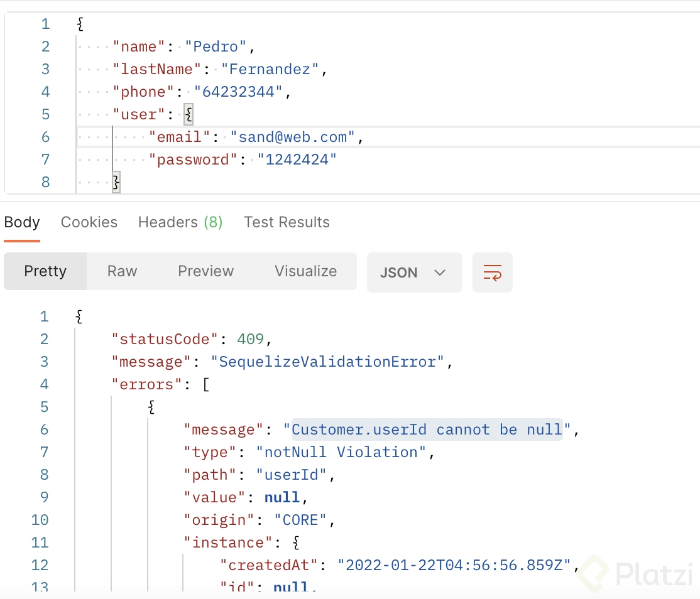Toggle the wrap lines icon

(x=492, y=273)
